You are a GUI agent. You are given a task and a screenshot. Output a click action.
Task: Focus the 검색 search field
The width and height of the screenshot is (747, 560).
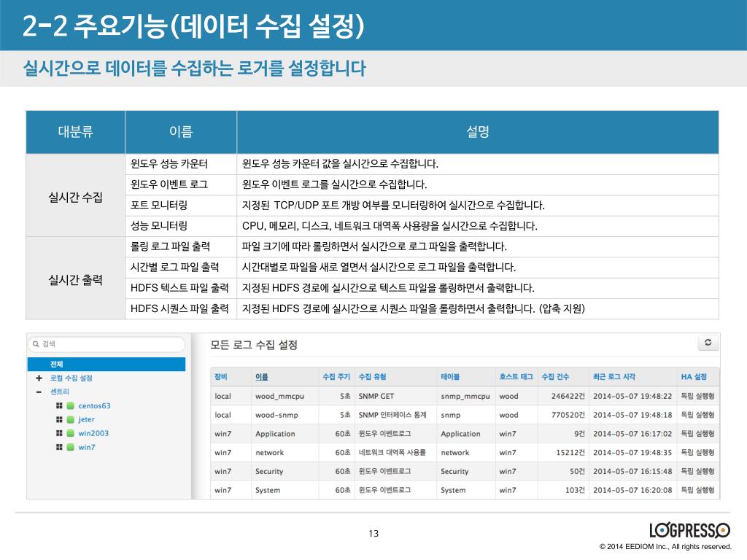(107, 344)
